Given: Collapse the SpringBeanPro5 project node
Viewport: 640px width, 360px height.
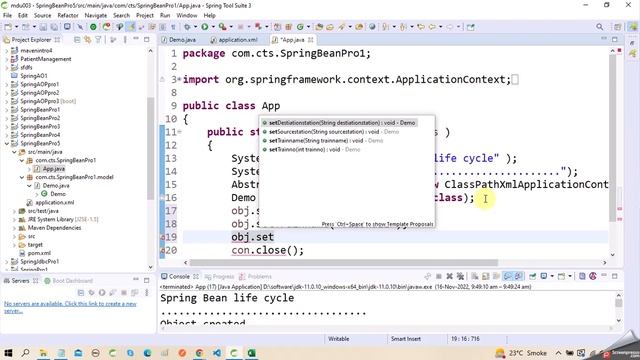Looking at the screenshot, I should 7,143.
